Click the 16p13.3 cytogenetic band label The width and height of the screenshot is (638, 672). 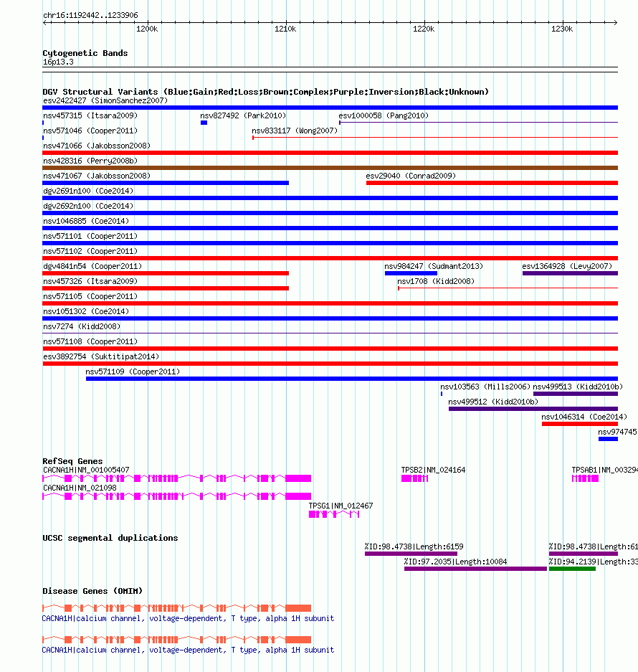click(x=58, y=62)
